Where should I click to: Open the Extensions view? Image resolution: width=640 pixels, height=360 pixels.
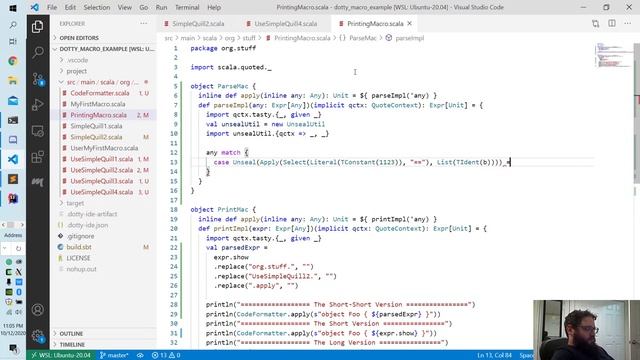click(38, 157)
